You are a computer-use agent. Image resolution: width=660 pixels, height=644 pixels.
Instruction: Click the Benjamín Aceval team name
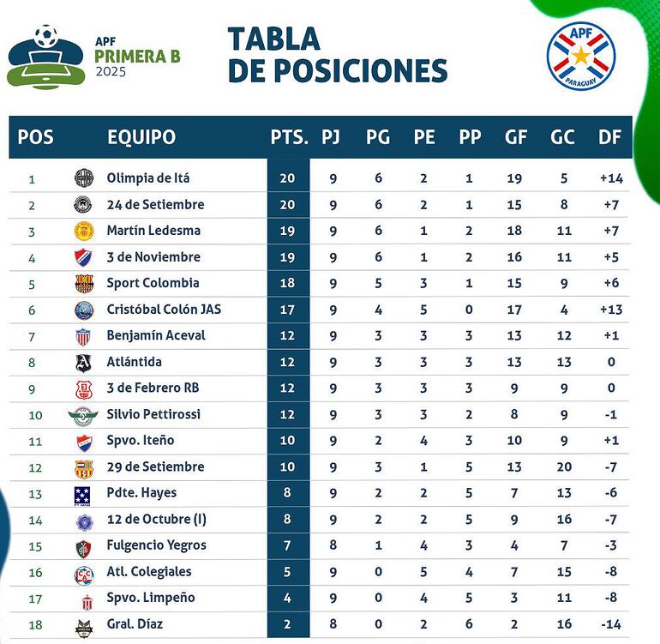coord(156,335)
